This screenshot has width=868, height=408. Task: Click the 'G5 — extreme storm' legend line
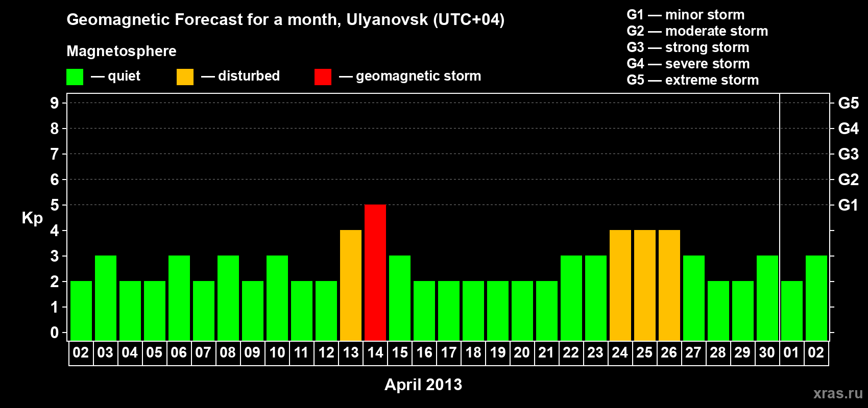click(692, 80)
